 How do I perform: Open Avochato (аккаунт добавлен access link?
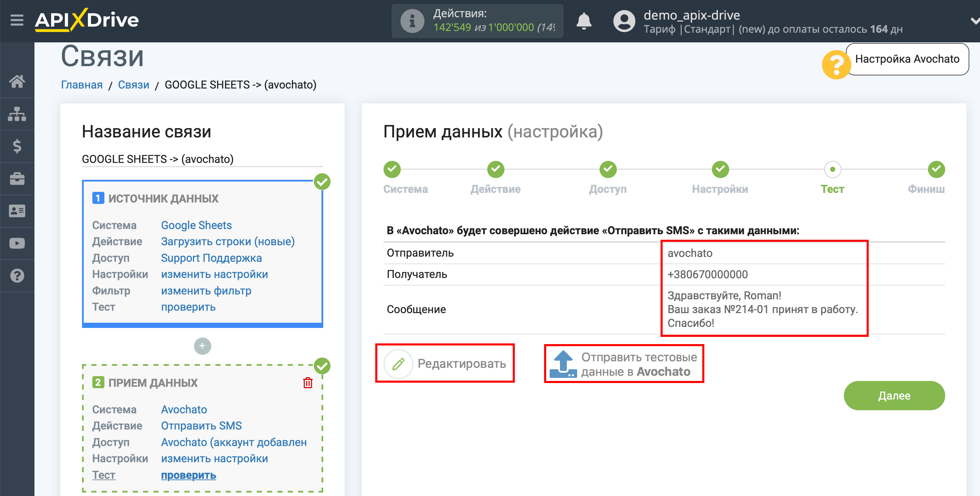pos(234,442)
